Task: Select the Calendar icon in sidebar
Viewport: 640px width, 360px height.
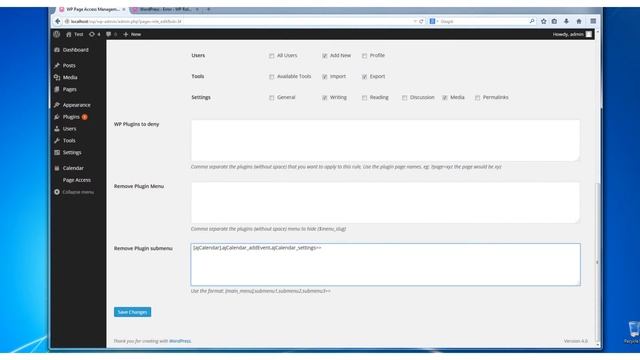Action: pos(57,168)
